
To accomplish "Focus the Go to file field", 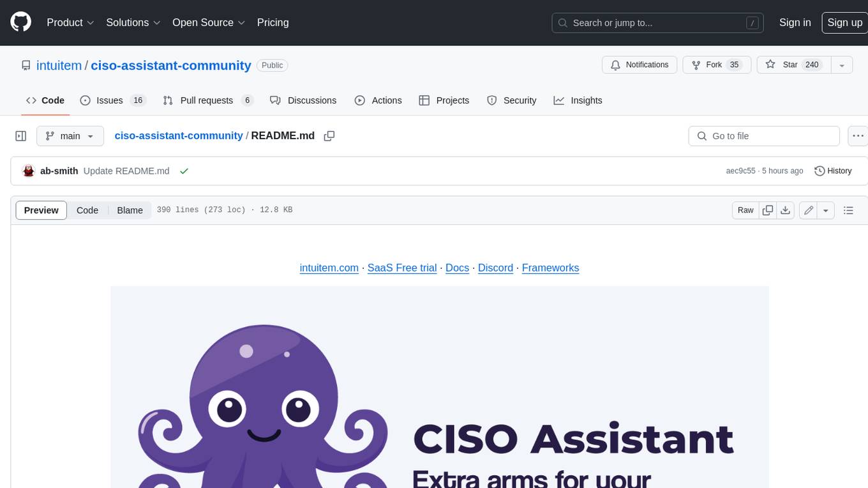I will pyautogui.click(x=764, y=136).
